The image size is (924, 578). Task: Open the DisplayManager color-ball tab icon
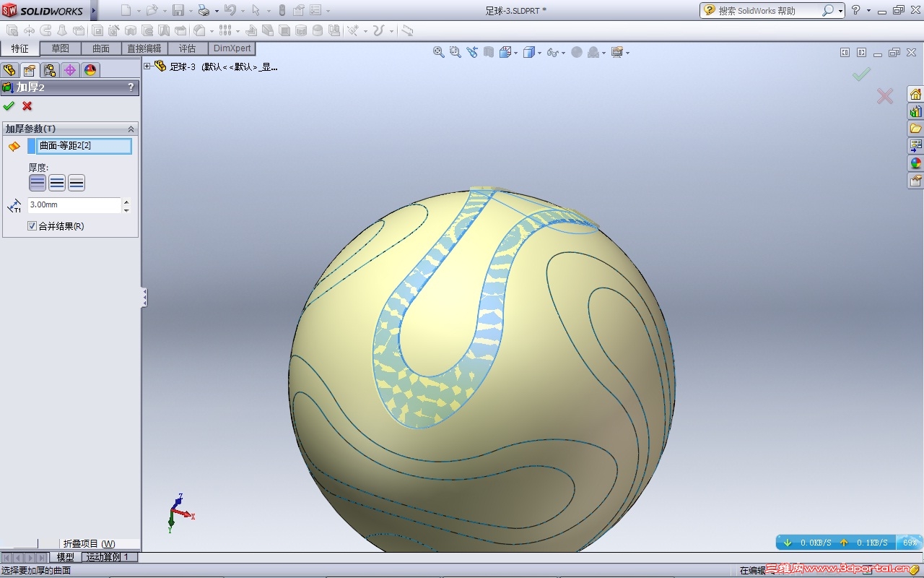(x=90, y=70)
